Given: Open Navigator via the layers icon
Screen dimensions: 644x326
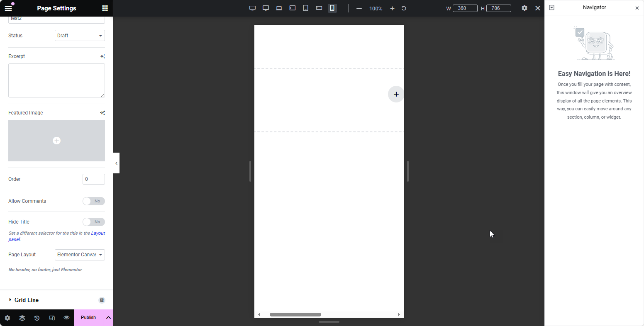Looking at the screenshot, I should tap(22, 318).
